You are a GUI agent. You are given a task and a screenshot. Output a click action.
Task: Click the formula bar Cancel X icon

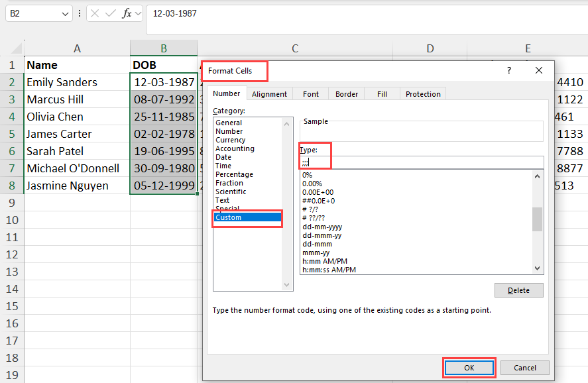pos(95,13)
